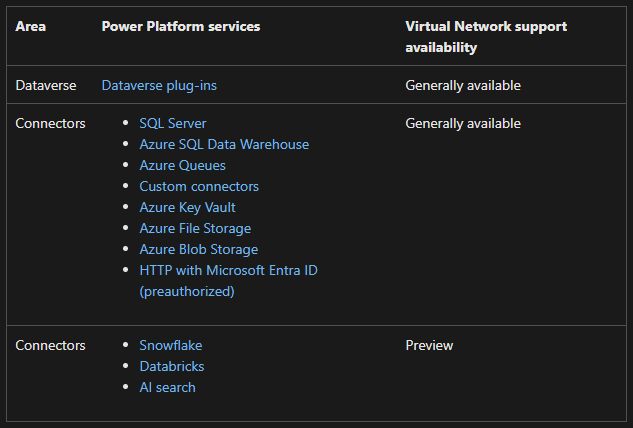Viewport: 633px width, 428px height.
Task: Click the Power Platform services column header
Action: click(x=181, y=26)
